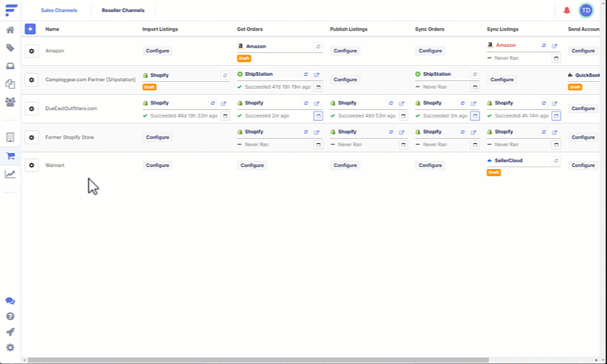Open the shopping cart icon in the sidebar
The image size is (607, 364).
pos(11,156)
